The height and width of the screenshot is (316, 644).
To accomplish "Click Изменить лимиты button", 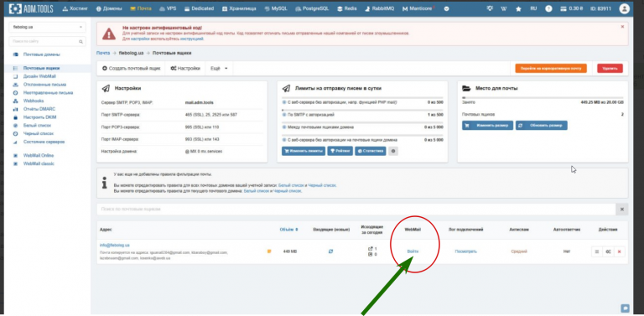I will (x=304, y=151).
